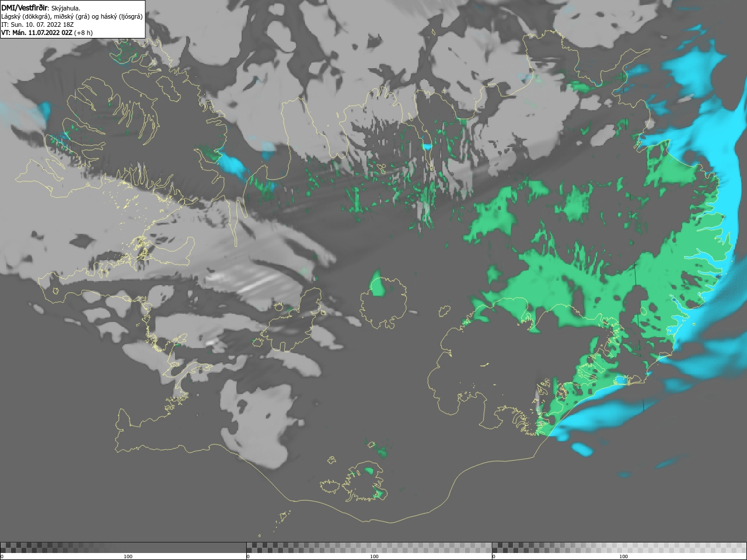Select the 'Lágský (dökkgrá), miðský (grá)' legend line
The width and height of the screenshot is (747, 560).
(72, 16)
